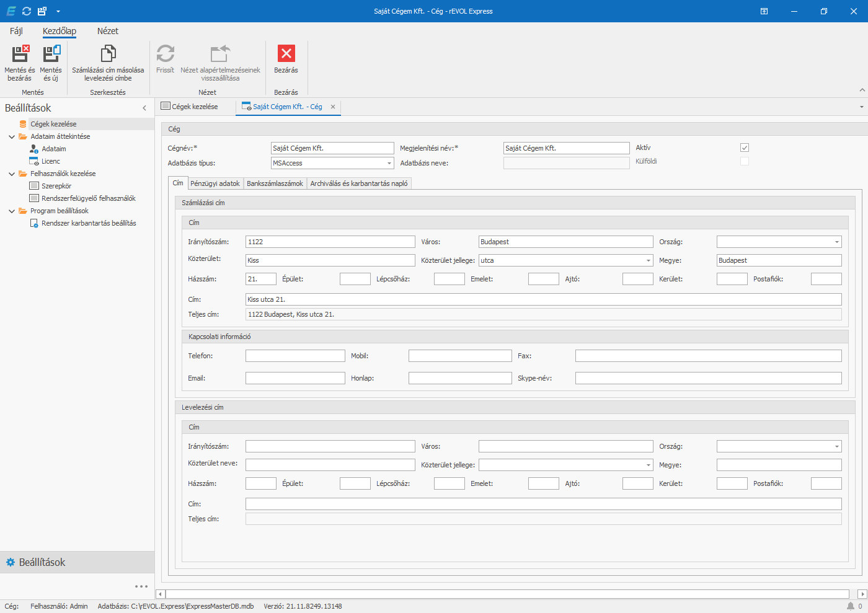Select Rendszer karbantartás beállítás in tree
Image resolution: width=868 pixels, height=613 pixels.
point(89,223)
